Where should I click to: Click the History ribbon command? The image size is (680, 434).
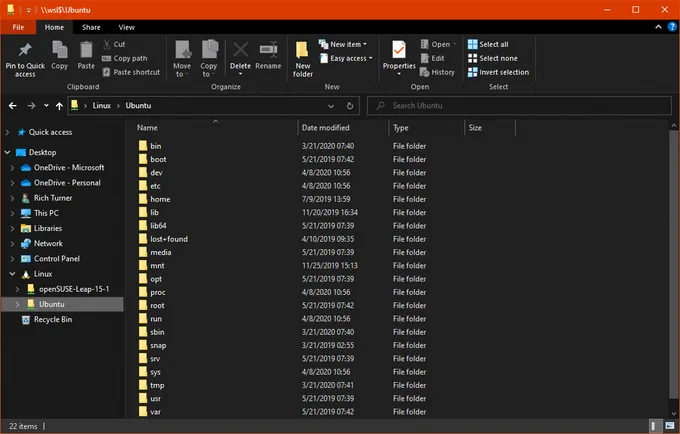point(437,72)
